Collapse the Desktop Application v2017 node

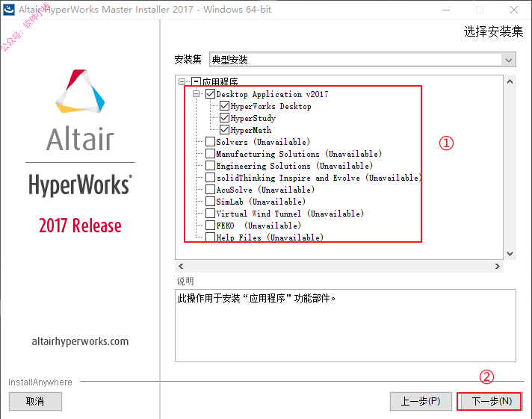(196, 93)
